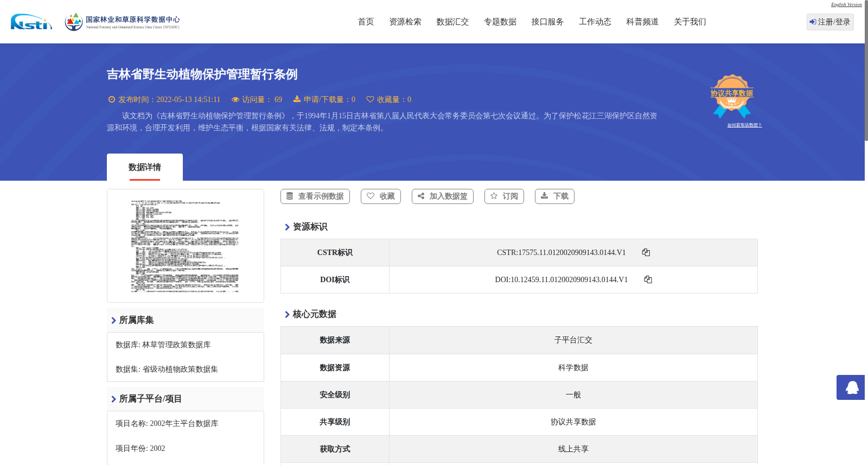
Task: Click the 子平台汇交 cell
Action: (573, 340)
